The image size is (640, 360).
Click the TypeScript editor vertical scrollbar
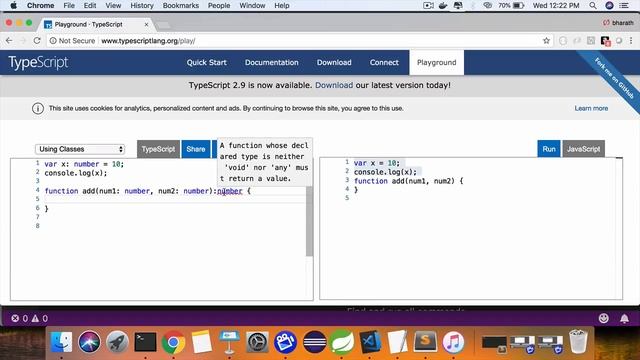pyautogui.click(x=309, y=220)
